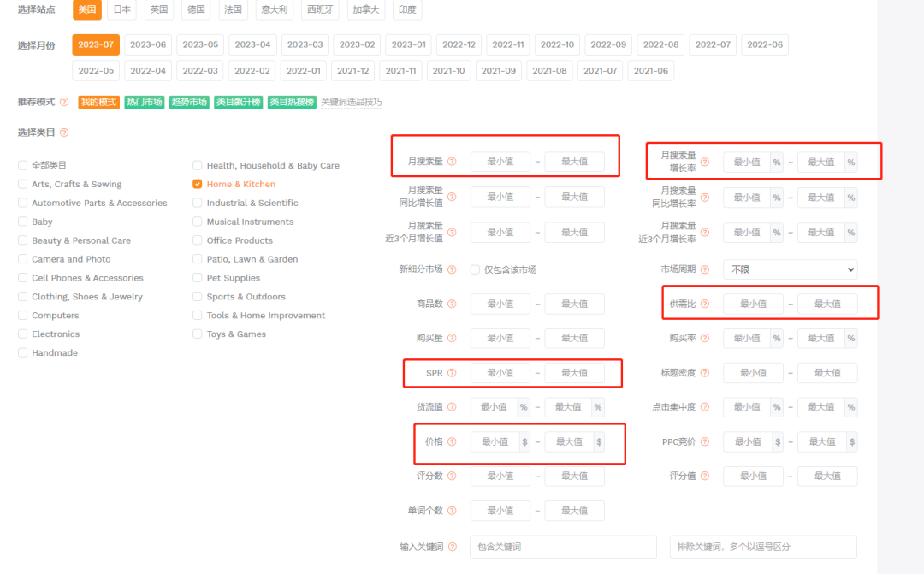Image resolution: width=924 pixels, height=574 pixels.
Task: Open help icon beside 单词个数
Action: (x=452, y=511)
